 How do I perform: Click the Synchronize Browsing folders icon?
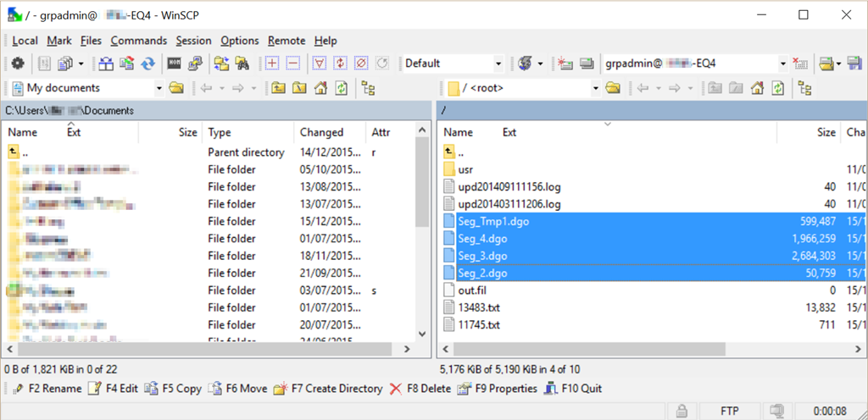(x=222, y=64)
